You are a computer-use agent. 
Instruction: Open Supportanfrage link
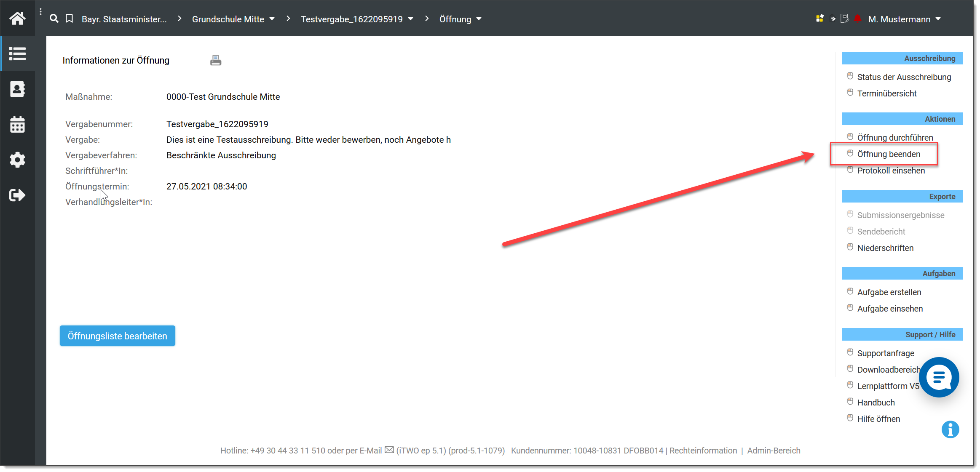886,353
